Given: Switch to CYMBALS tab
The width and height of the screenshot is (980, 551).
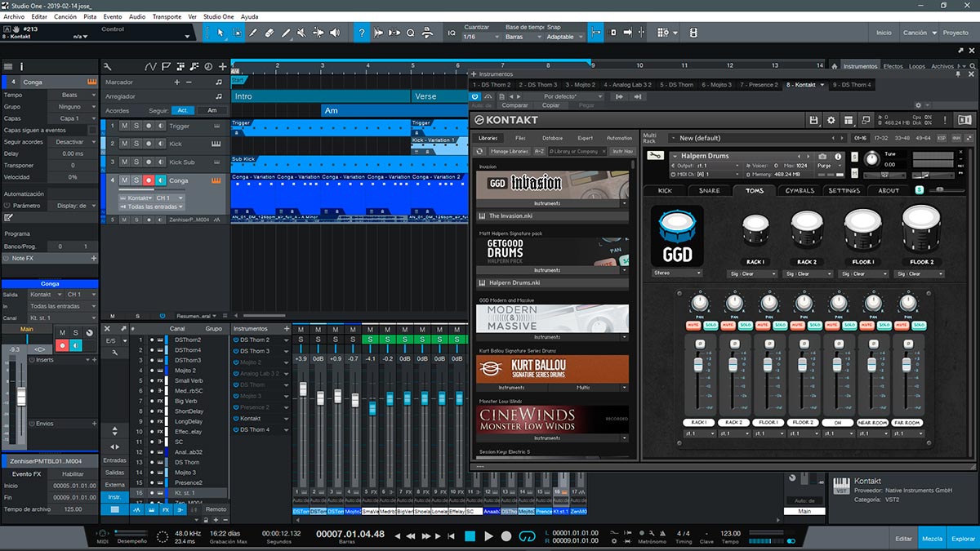Looking at the screenshot, I should pos(800,190).
